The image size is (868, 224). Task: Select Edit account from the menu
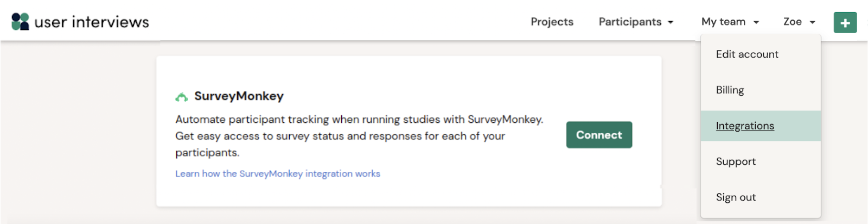click(746, 54)
